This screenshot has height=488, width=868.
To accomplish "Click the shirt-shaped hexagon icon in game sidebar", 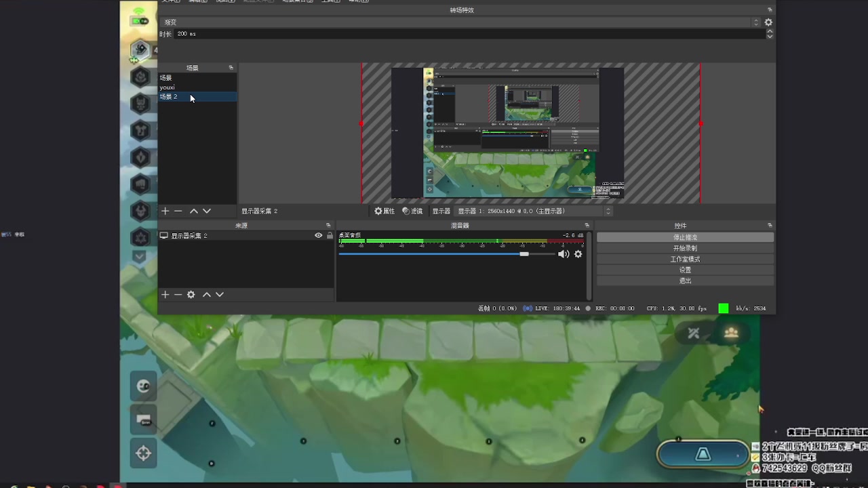I will click(x=140, y=130).
